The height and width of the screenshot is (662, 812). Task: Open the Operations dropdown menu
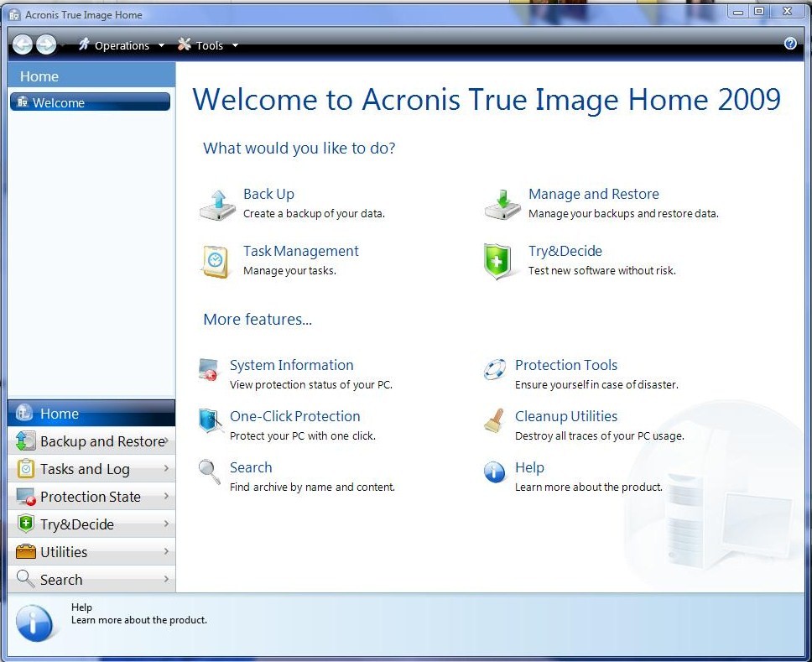click(x=122, y=45)
